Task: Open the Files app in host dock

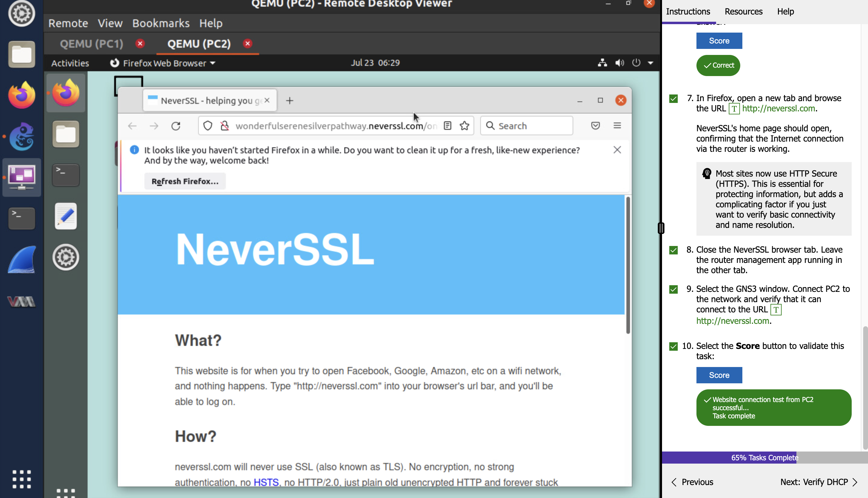Action: click(21, 54)
